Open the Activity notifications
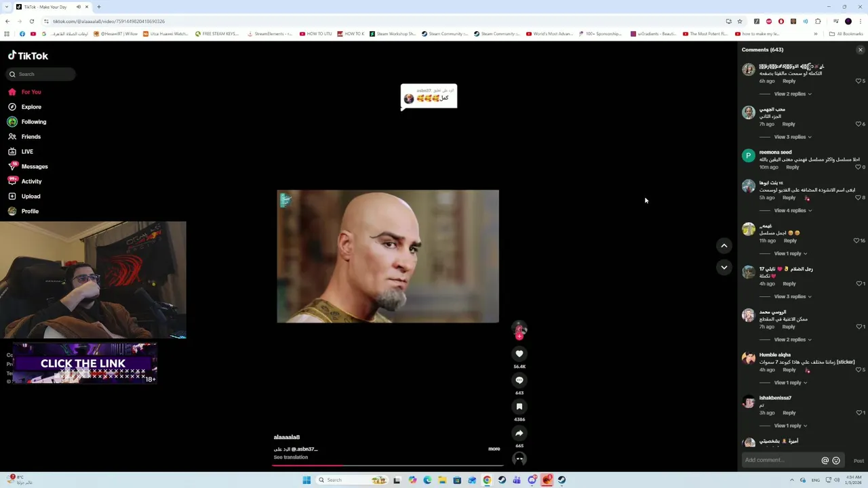 (31, 182)
